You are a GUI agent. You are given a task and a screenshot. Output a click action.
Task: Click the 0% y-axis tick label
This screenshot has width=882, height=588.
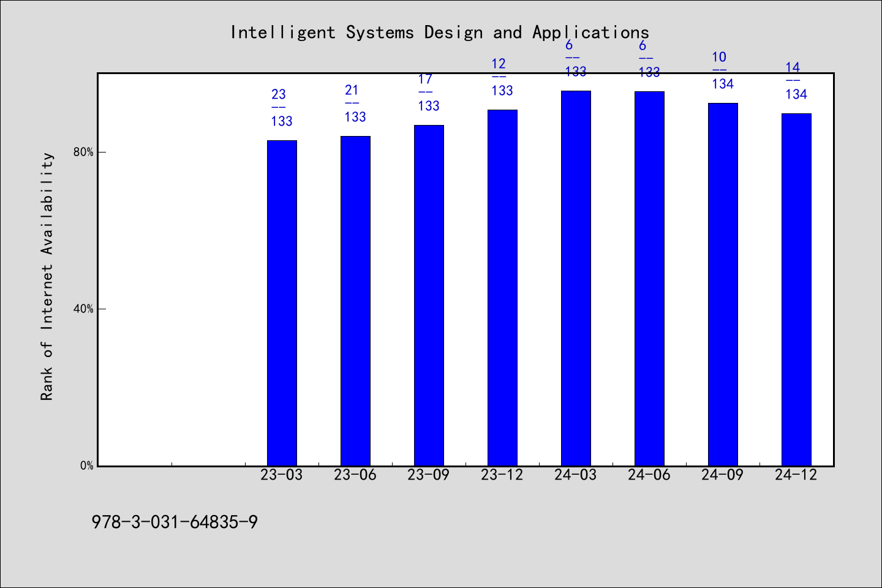point(87,466)
